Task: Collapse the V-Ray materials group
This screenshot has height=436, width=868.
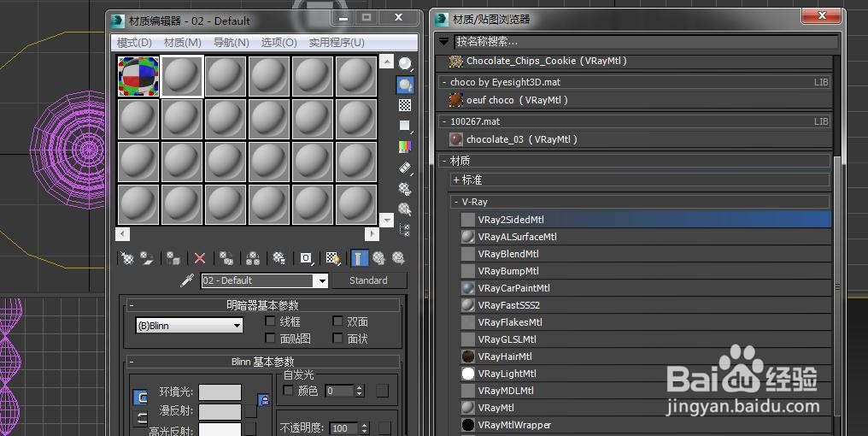Action: [455, 203]
